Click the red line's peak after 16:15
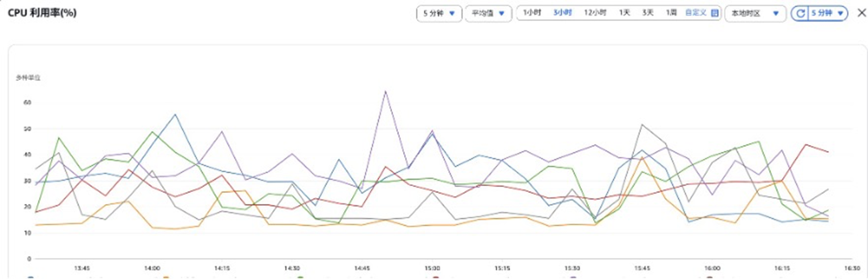 point(806,145)
